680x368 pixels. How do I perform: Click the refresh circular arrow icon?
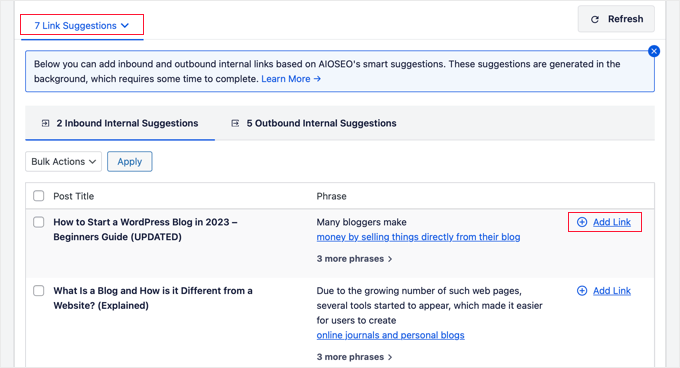595,20
